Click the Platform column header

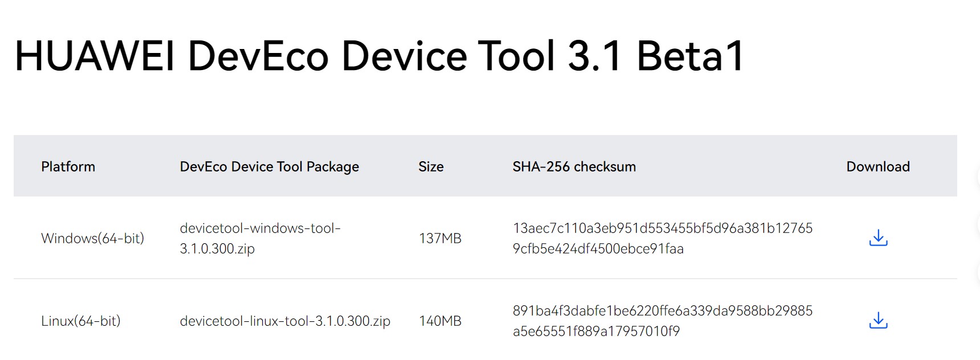(68, 166)
